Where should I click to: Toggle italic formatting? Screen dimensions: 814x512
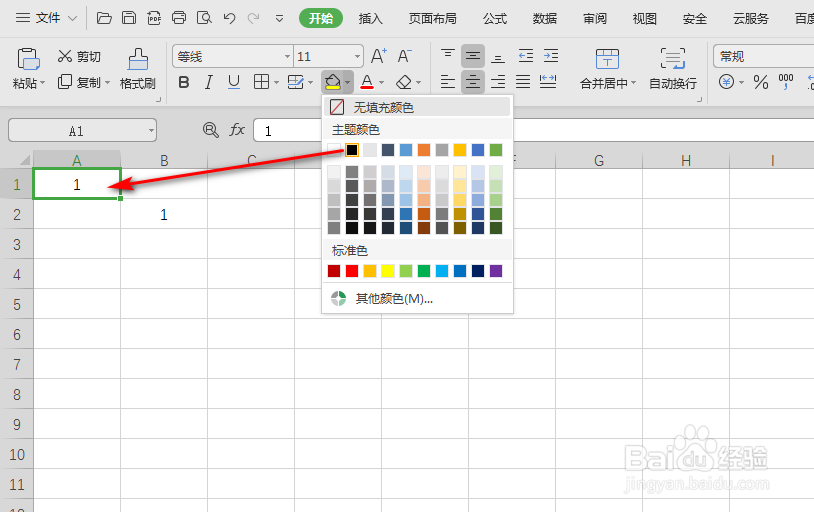209,82
